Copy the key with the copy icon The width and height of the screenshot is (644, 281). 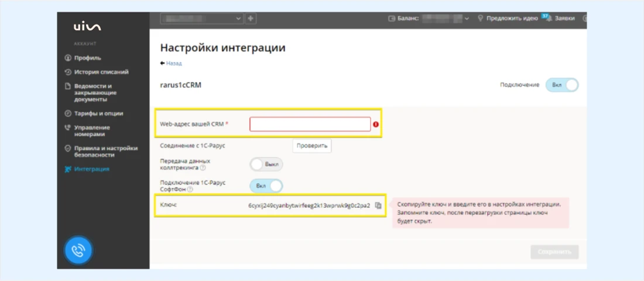pos(378,205)
